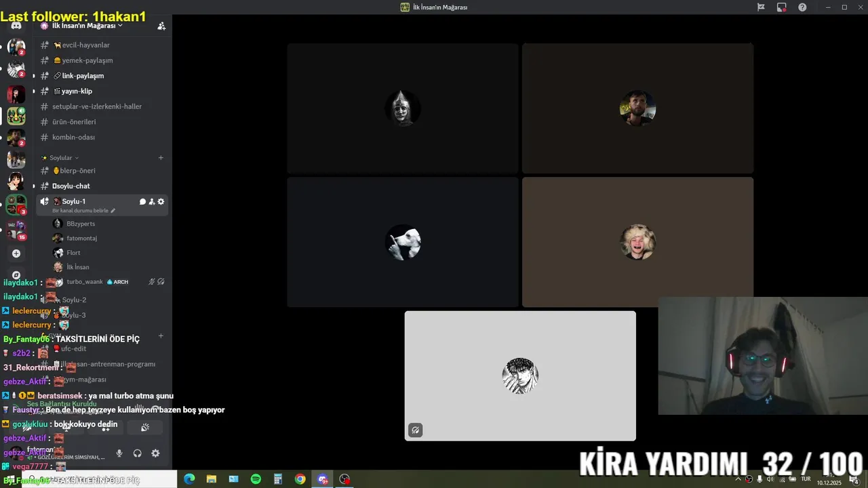
Task: Open Discord help question mark icon
Action: point(802,7)
